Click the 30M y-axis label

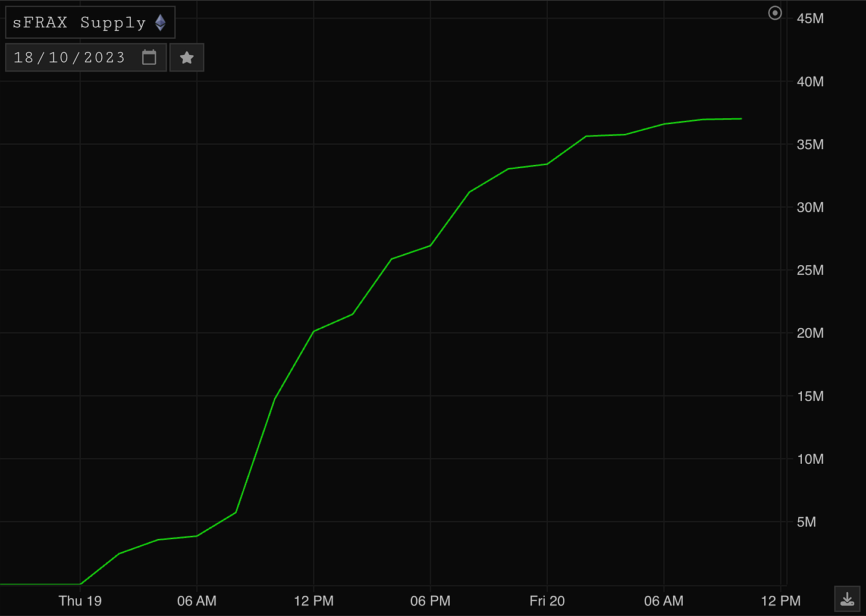810,207
